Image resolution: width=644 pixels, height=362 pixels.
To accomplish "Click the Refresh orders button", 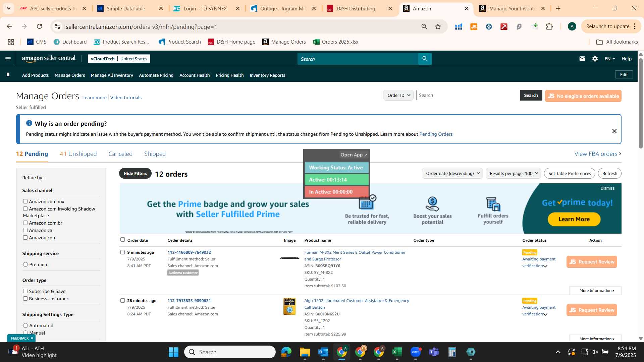I will pos(609,173).
